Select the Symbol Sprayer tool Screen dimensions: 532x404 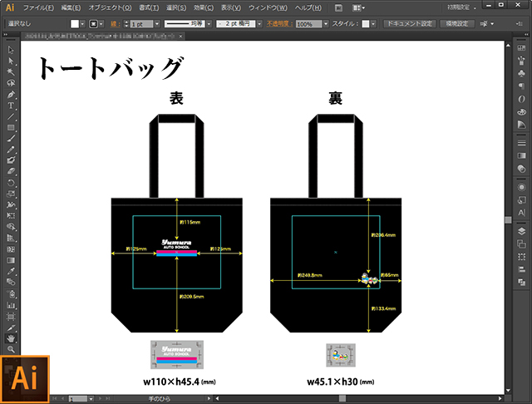click(x=11, y=293)
